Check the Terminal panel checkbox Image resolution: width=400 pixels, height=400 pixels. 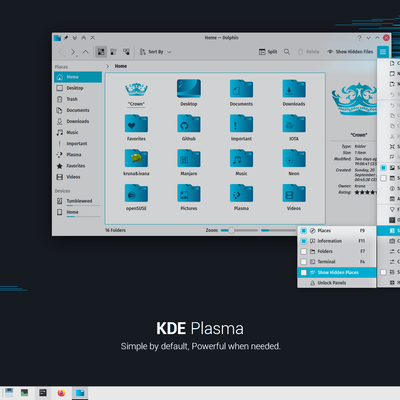point(304,262)
